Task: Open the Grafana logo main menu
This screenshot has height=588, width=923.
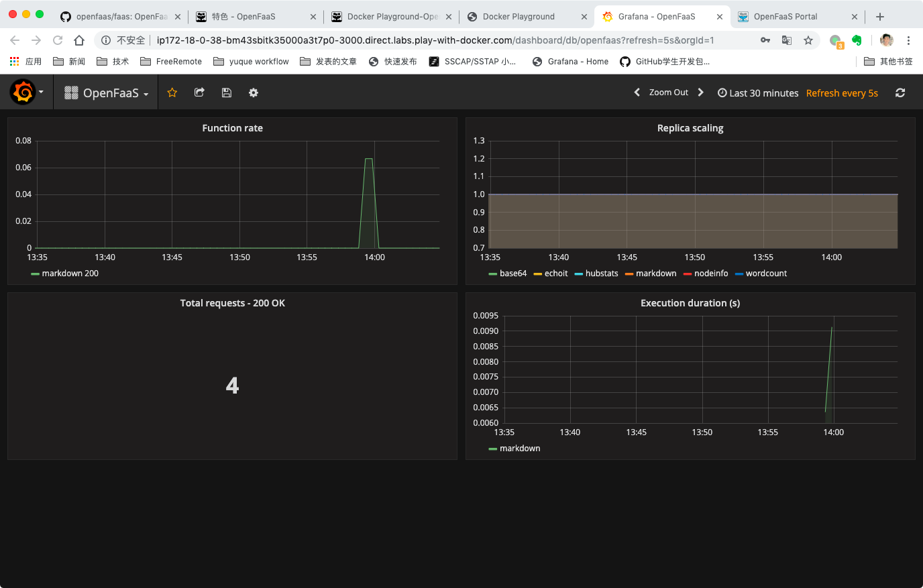Action: (x=26, y=93)
